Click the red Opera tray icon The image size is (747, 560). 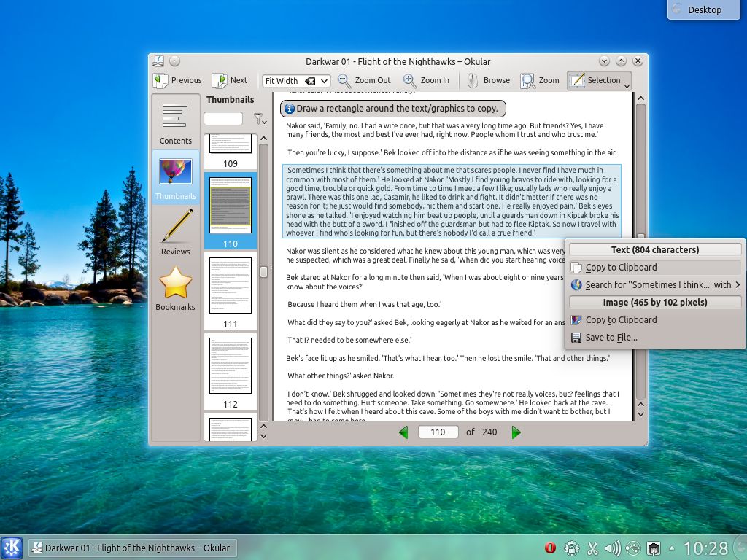[550, 548]
